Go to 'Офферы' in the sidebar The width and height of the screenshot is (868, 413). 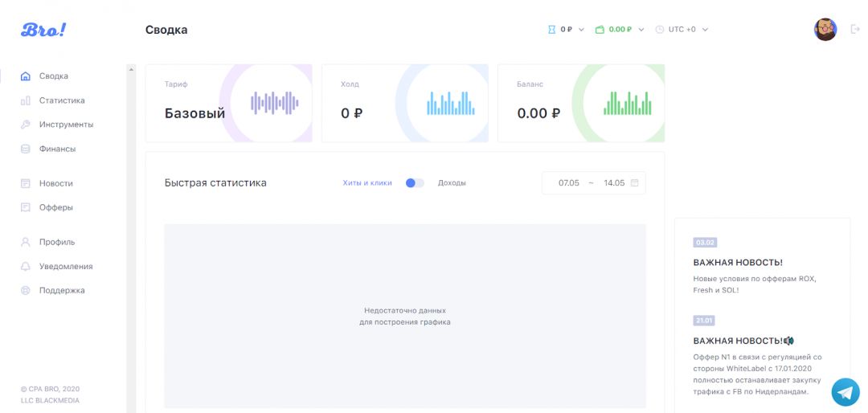coord(56,207)
